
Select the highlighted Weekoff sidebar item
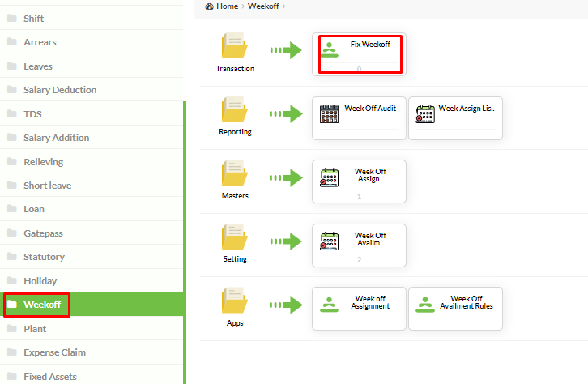click(x=92, y=304)
